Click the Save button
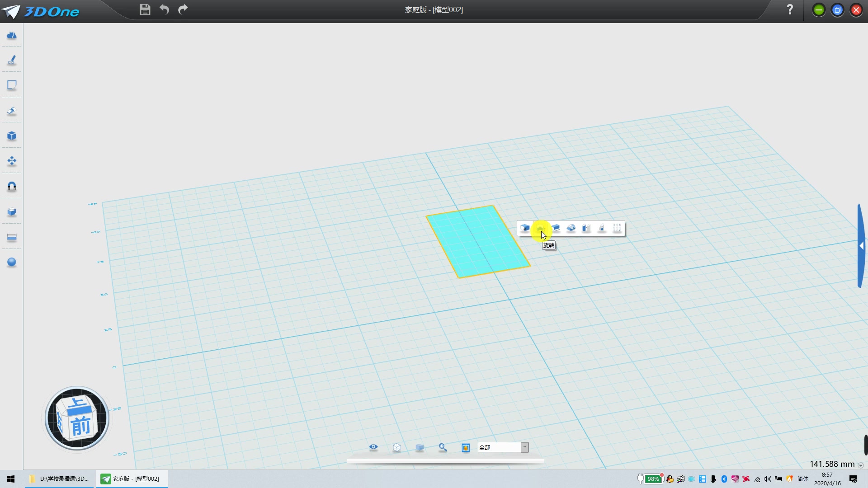The width and height of the screenshot is (868, 488). (x=145, y=9)
